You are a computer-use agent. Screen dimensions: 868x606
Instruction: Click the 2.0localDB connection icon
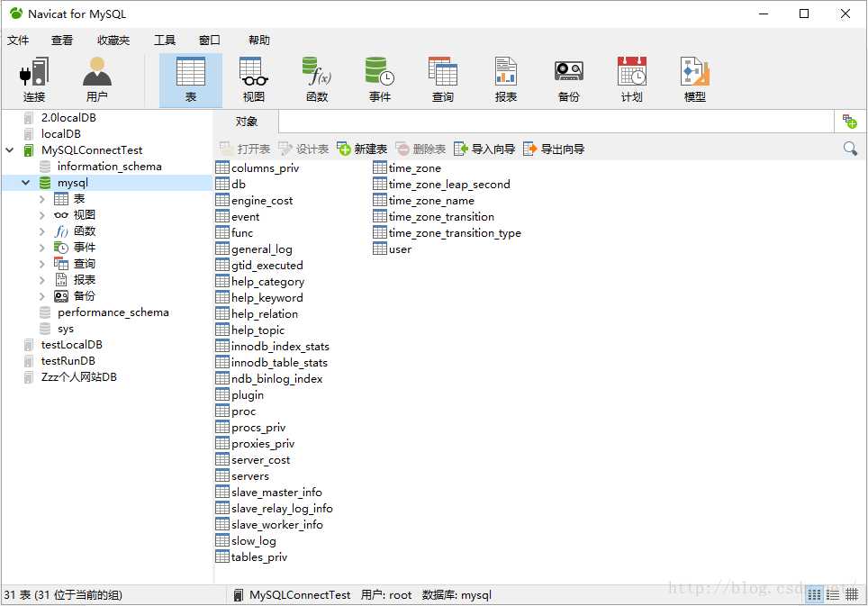(28, 118)
